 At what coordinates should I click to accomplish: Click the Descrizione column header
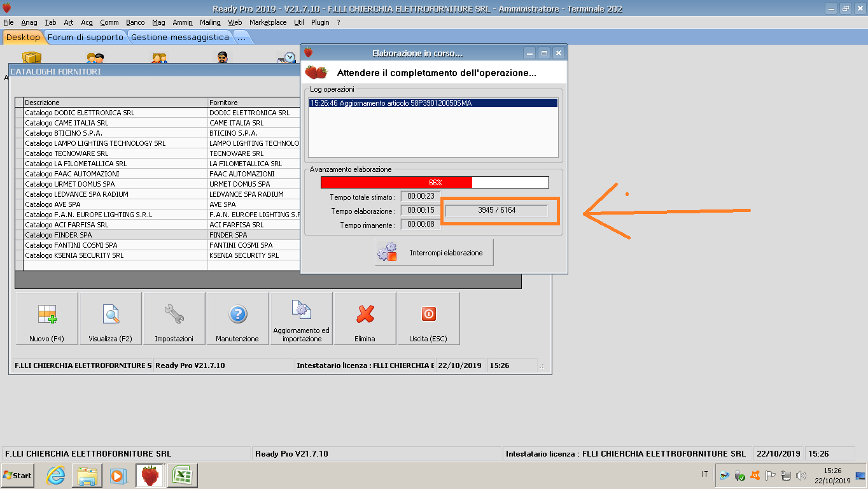coord(115,103)
